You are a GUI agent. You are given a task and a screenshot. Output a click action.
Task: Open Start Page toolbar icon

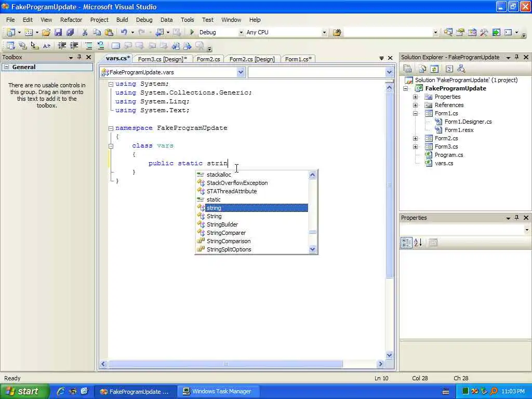tap(496, 32)
